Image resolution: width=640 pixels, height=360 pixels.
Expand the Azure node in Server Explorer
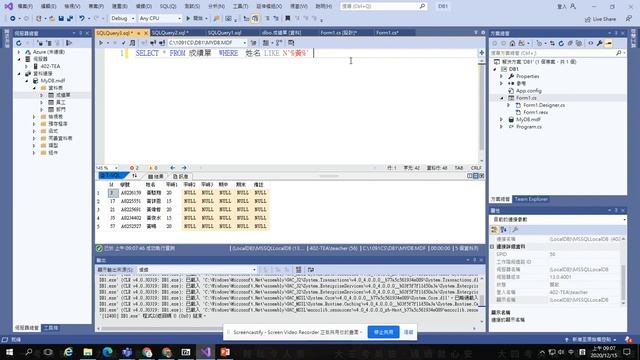pos(19,52)
